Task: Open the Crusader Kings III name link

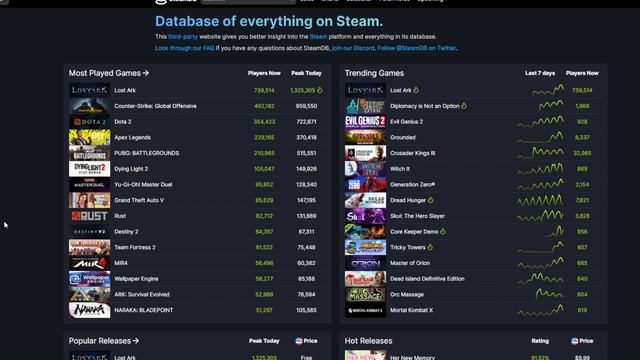Action: [413, 153]
